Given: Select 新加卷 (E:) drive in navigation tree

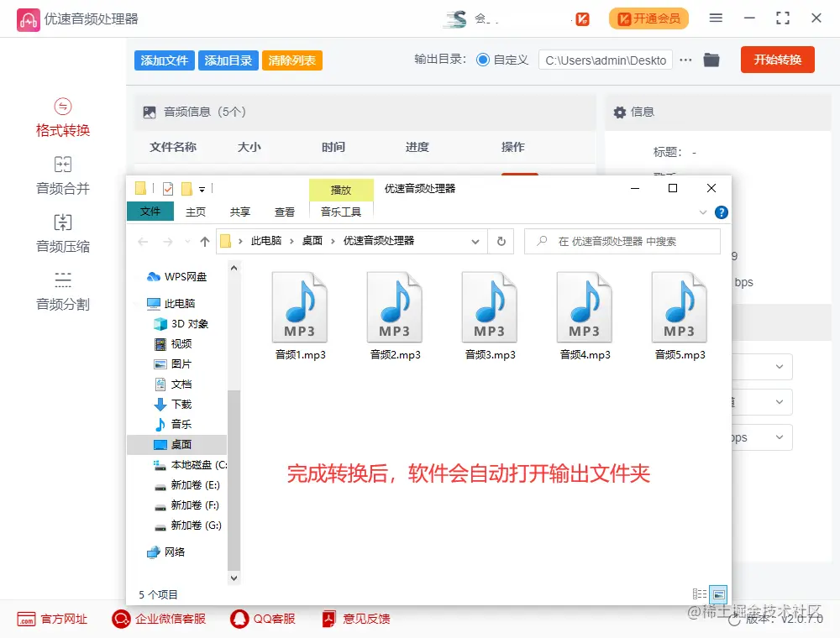Looking at the screenshot, I should [x=187, y=485].
